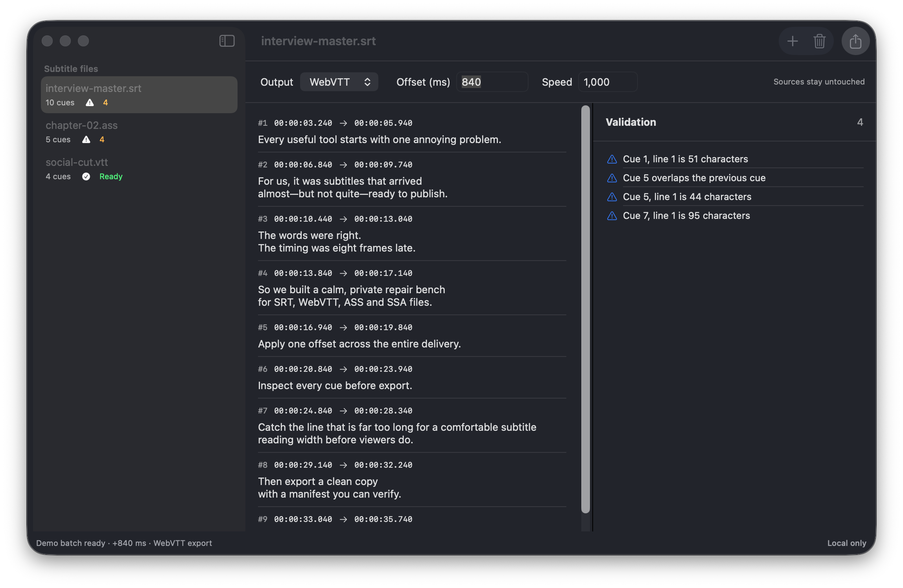Image resolution: width=903 pixels, height=588 pixels.
Task: Click cue #2 end time 00:00:09.740
Action: coord(383,165)
